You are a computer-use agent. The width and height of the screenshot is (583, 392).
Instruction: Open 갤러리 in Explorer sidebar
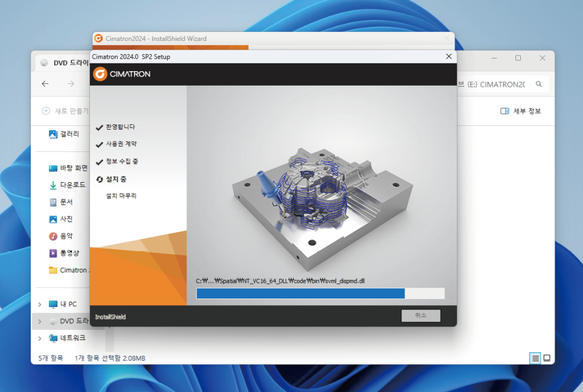point(65,134)
